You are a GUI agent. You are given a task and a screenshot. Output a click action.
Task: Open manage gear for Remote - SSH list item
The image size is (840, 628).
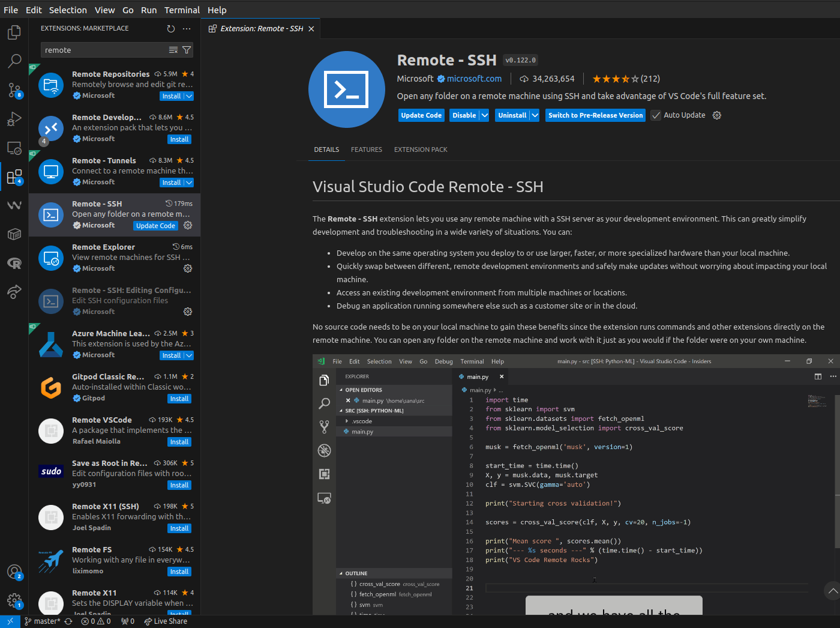(188, 225)
